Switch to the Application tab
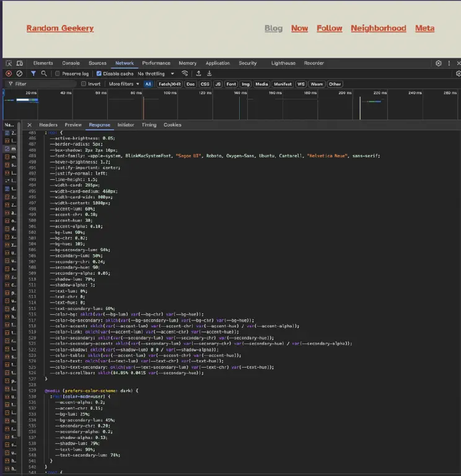Viewport: 461px width, 476px height. coord(217,63)
